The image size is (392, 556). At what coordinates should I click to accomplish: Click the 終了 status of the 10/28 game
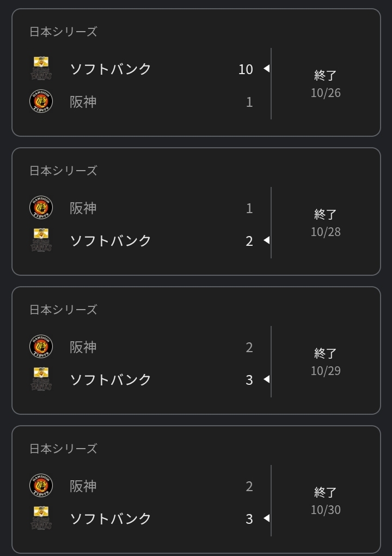click(x=326, y=214)
